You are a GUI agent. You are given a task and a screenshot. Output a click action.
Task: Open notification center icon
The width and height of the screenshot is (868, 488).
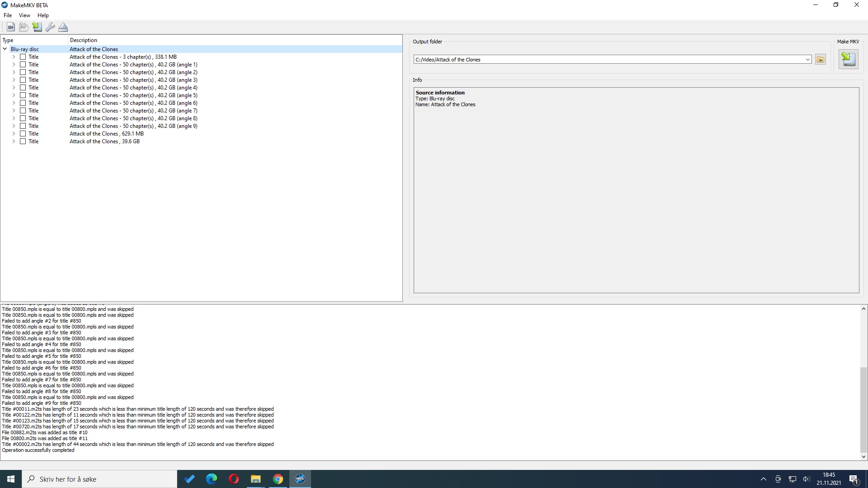pyautogui.click(x=854, y=479)
